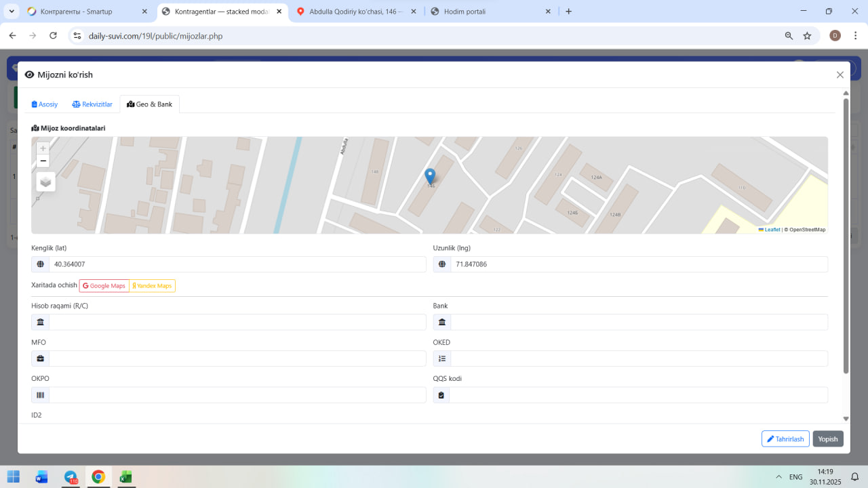
Task: Open Telegram from the taskbar
Action: tap(71, 476)
